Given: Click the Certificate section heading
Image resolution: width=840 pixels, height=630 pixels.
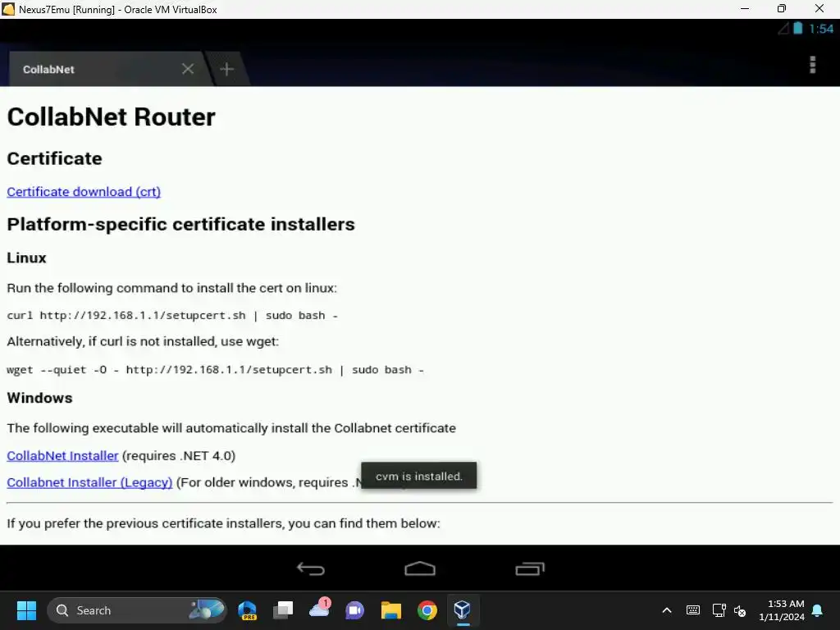Looking at the screenshot, I should [x=55, y=158].
